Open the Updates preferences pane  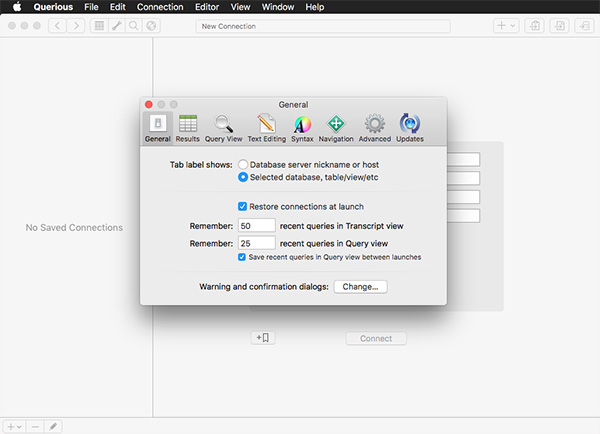[410, 128]
